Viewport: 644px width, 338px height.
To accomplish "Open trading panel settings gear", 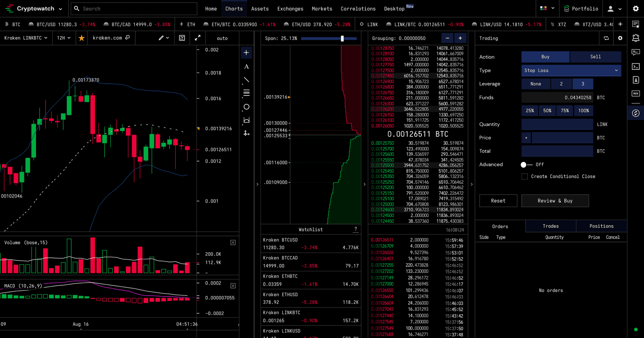I will [620, 38].
